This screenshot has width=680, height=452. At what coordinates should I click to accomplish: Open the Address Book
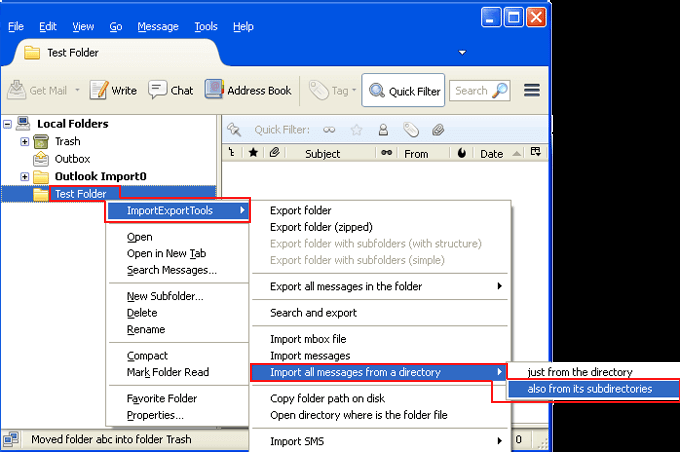(x=248, y=90)
